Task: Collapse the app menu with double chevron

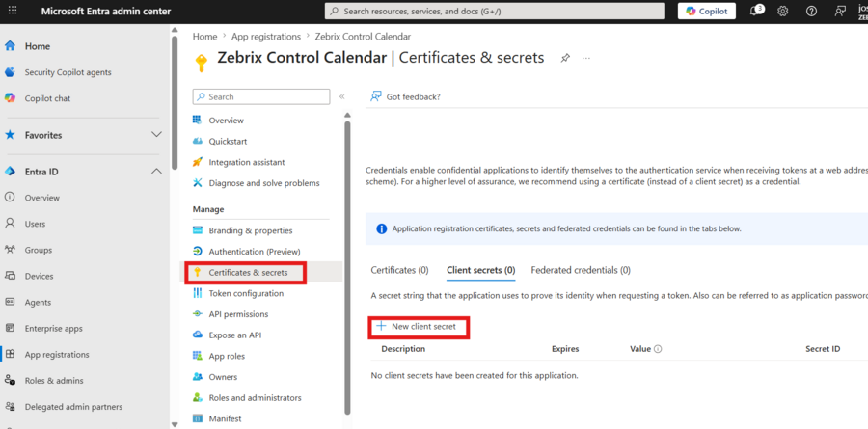Action: coord(342,96)
